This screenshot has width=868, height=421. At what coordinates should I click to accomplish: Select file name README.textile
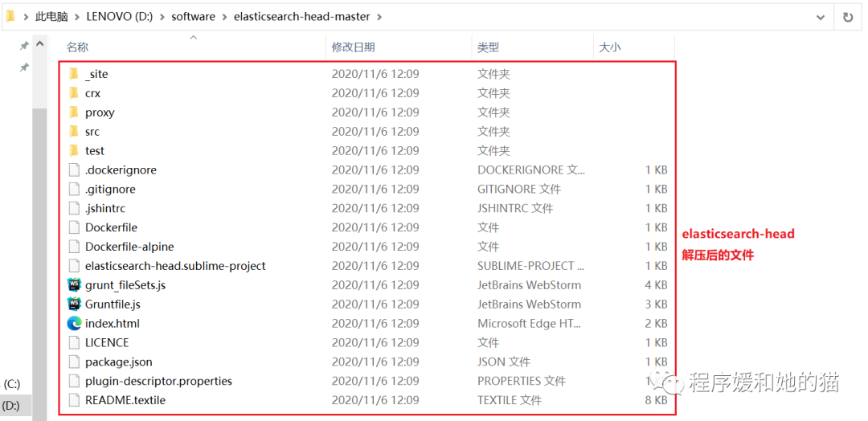125,400
